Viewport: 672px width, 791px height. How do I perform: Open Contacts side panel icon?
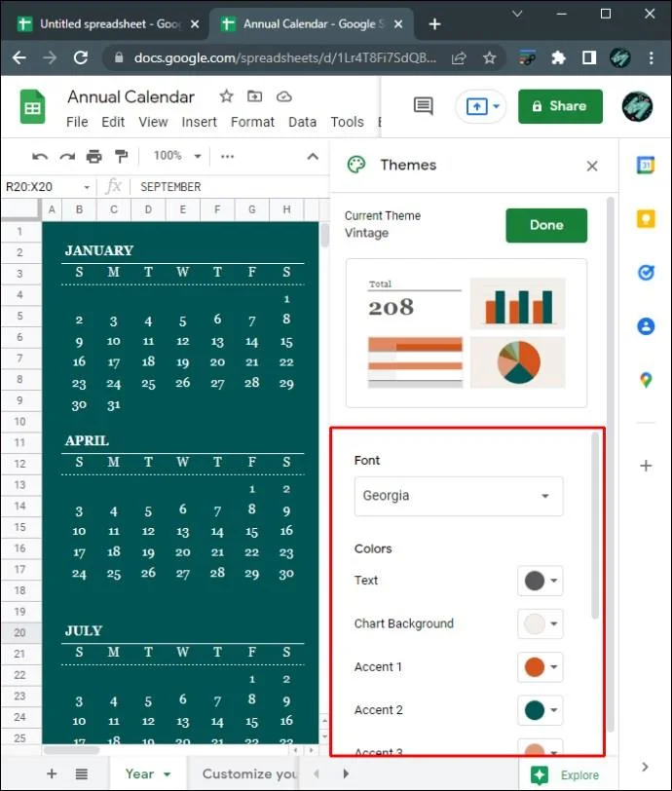[647, 326]
